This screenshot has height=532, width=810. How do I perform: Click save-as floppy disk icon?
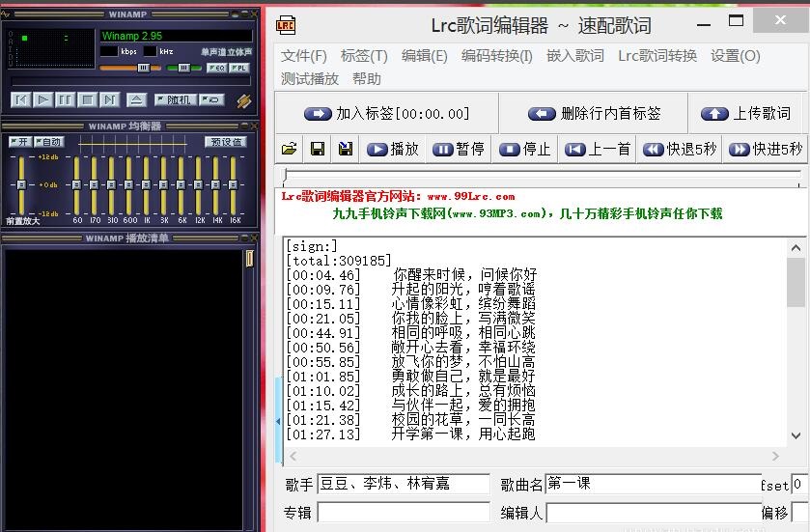click(345, 150)
